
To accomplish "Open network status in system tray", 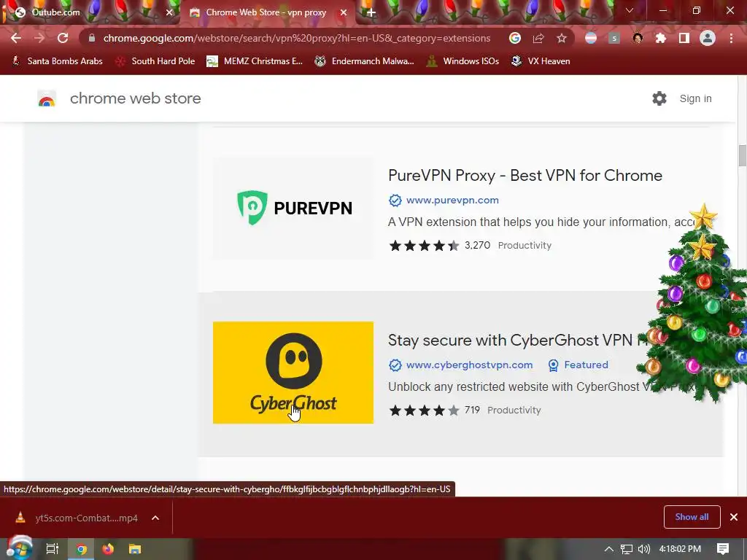I will click(x=626, y=549).
